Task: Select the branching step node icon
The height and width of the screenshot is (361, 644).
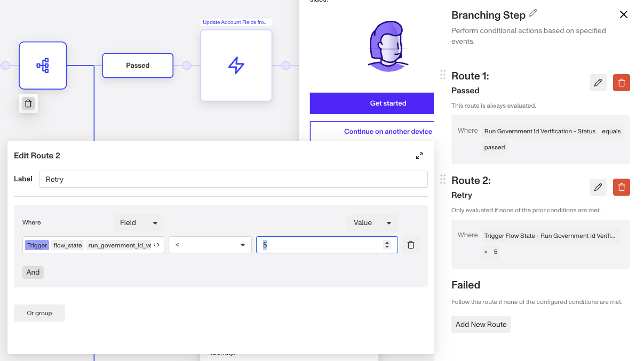Action: 43,66
